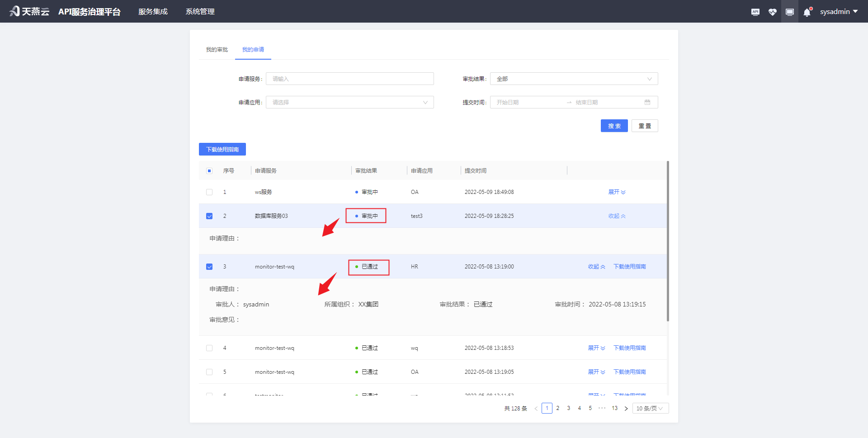The image size is (868, 438).
Task: Open the 服务集成 menu
Action: [153, 11]
